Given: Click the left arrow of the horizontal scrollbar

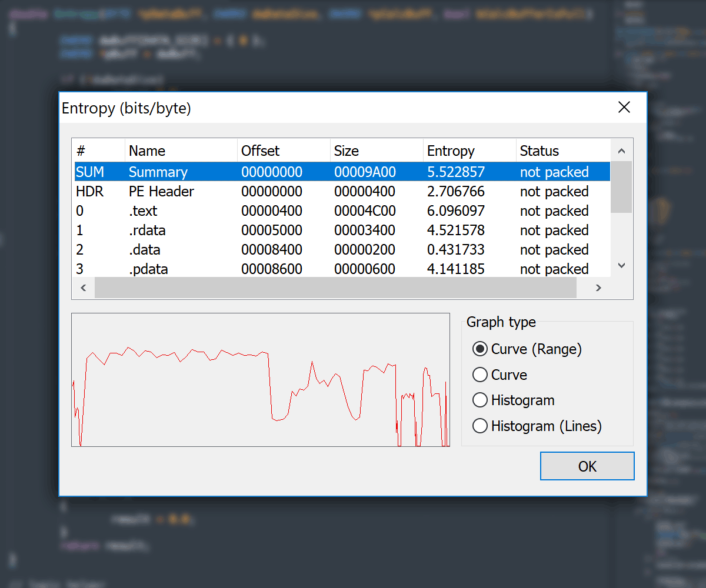Looking at the screenshot, I should [83, 288].
